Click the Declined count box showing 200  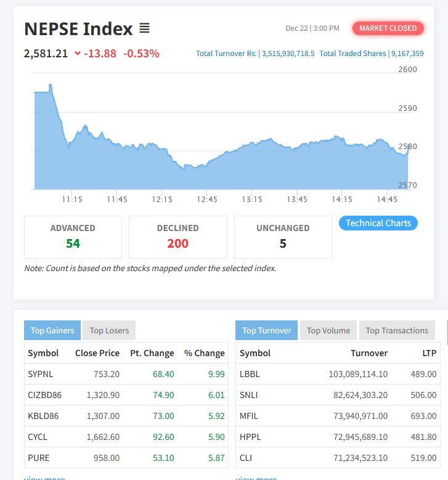point(177,237)
